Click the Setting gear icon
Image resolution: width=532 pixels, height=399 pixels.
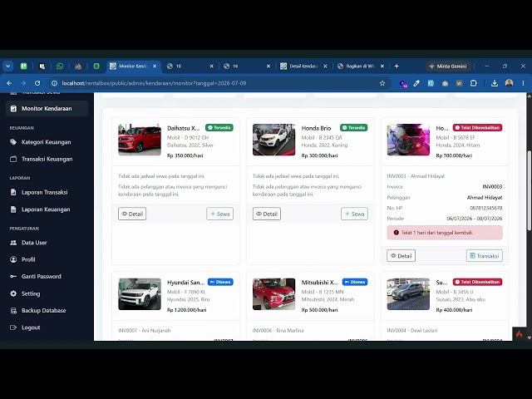pos(13,293)
